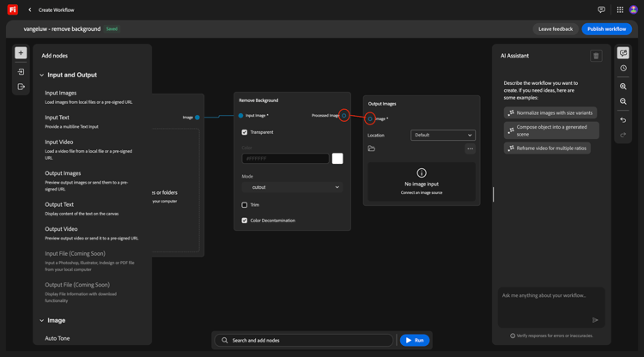The height and width of the screenshot is (357, 644).
Task: Click the Input Image port on Remove Background
Action: [240, 116]
